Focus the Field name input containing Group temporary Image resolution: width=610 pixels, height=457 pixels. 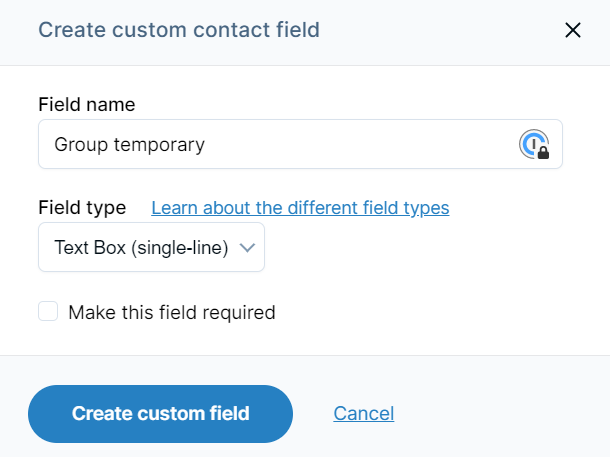300,144
